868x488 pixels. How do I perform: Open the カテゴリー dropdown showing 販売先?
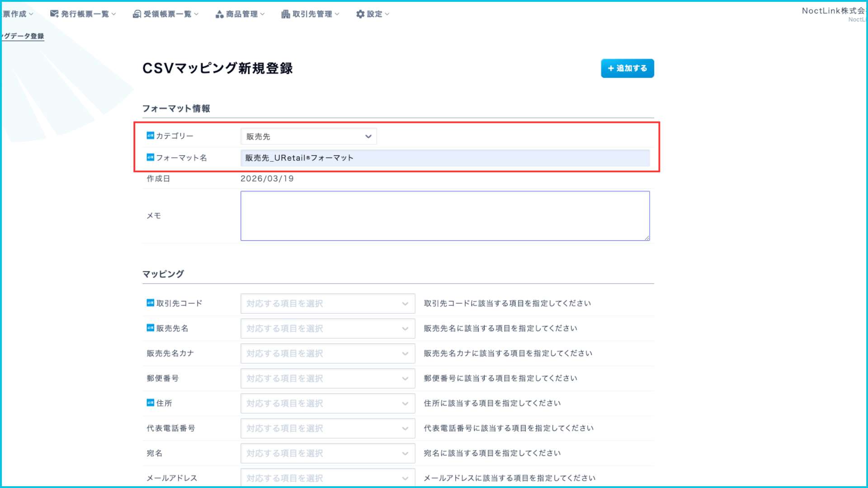[x=308, y=136]
